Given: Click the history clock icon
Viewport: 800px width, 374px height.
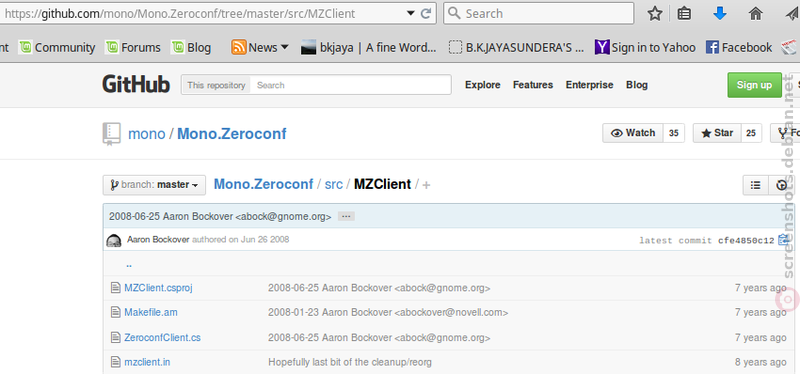Looking at the screenshot, I should [x=781, y=185].
